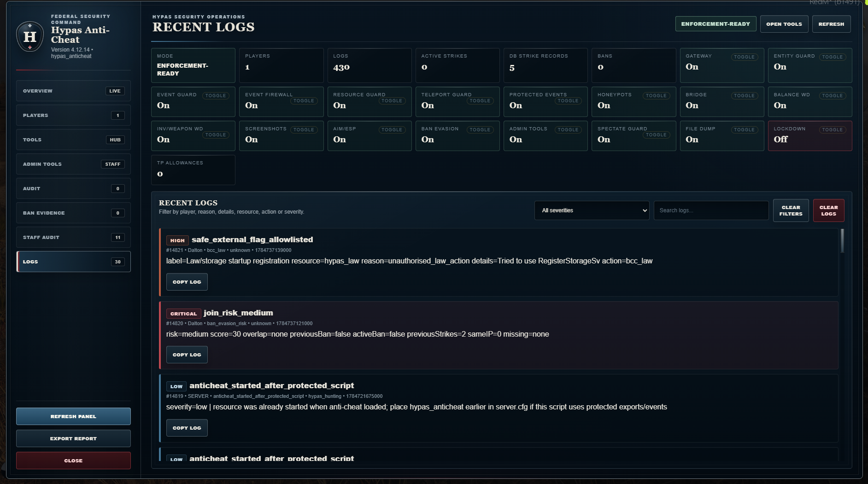
Task: Click the Hypas H shield logo
Action: tap(30, 37)
